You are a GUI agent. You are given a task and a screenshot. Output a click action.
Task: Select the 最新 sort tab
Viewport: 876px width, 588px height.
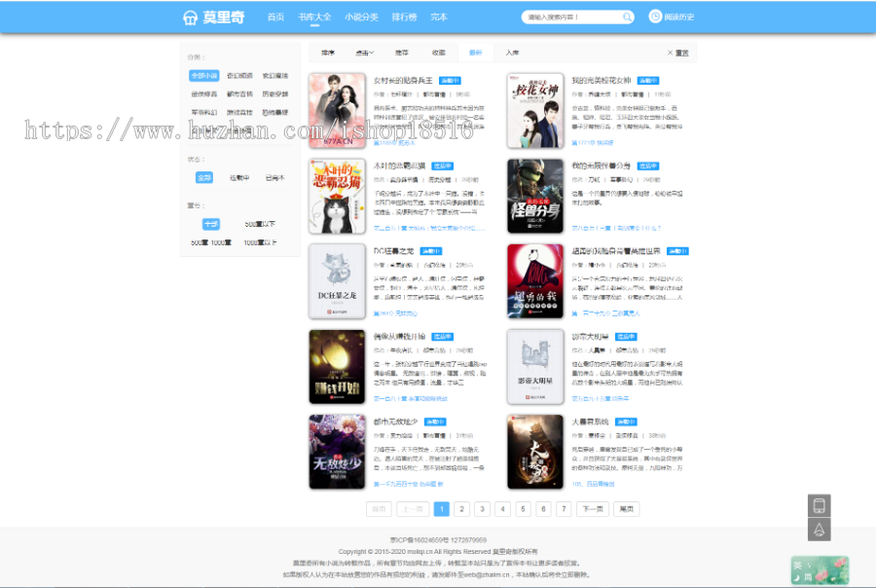tap(475, 53)
